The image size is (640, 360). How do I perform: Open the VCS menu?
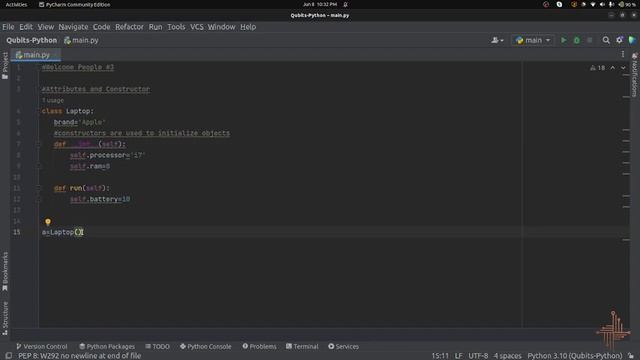(x=196, y=27)
